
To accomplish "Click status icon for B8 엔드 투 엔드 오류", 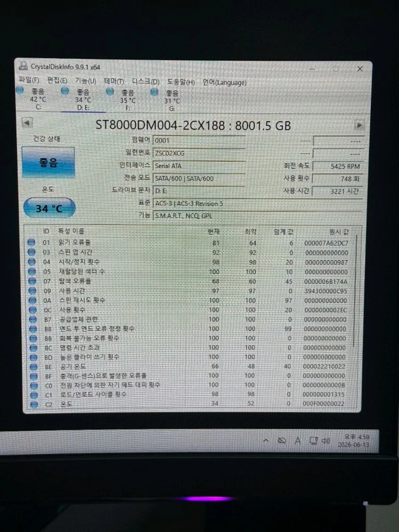I will 33,329.
